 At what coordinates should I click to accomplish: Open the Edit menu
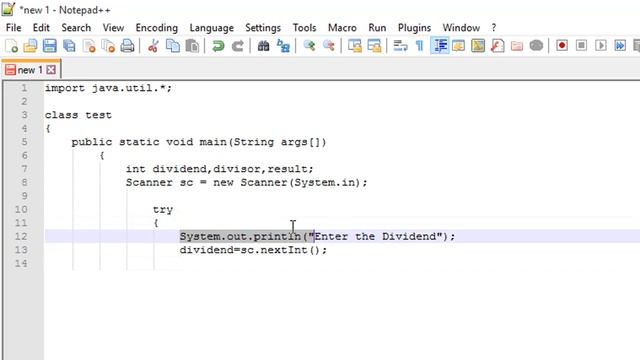click(x=41, y=28)
